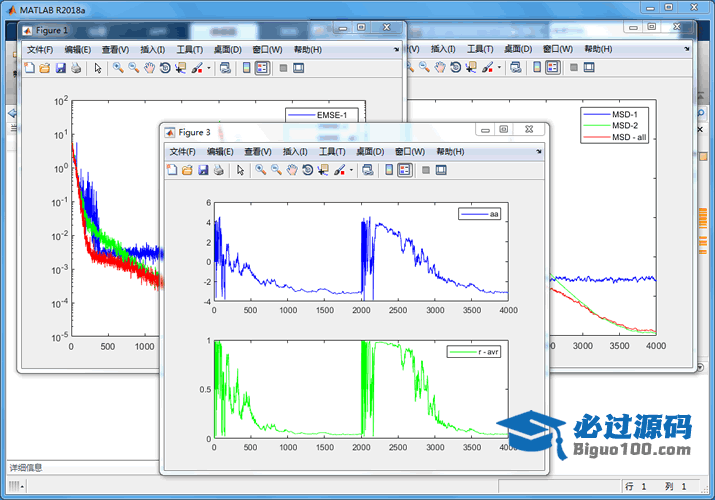Open the 工具(T) menu in Figure 1

tap(189, 49)
